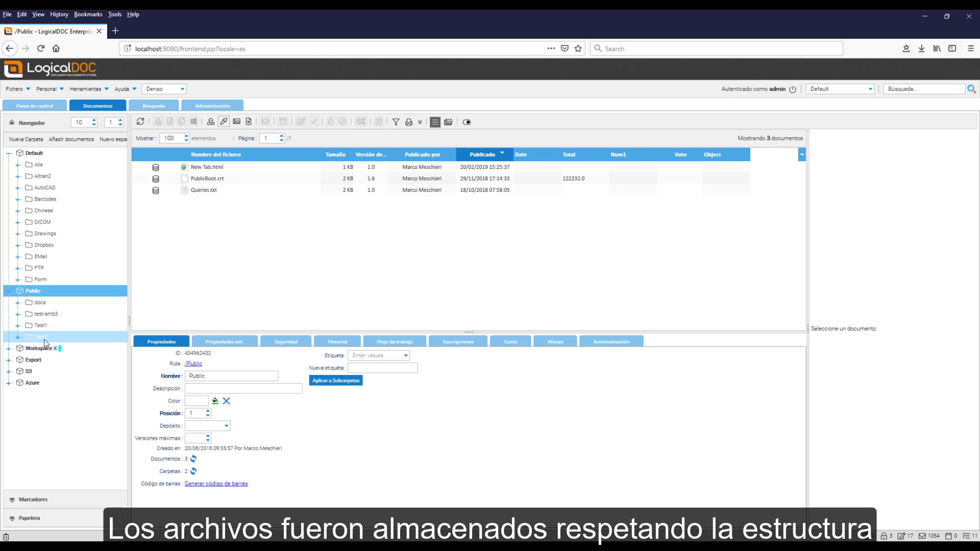Collapse the Public workspace tree node
980x551 pixels.
coord(9,291)
